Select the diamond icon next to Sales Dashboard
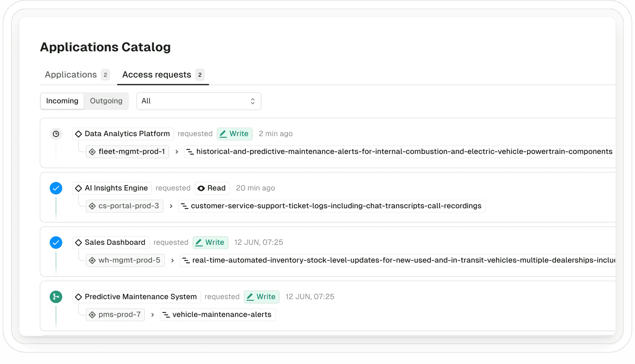 point(79,242)
